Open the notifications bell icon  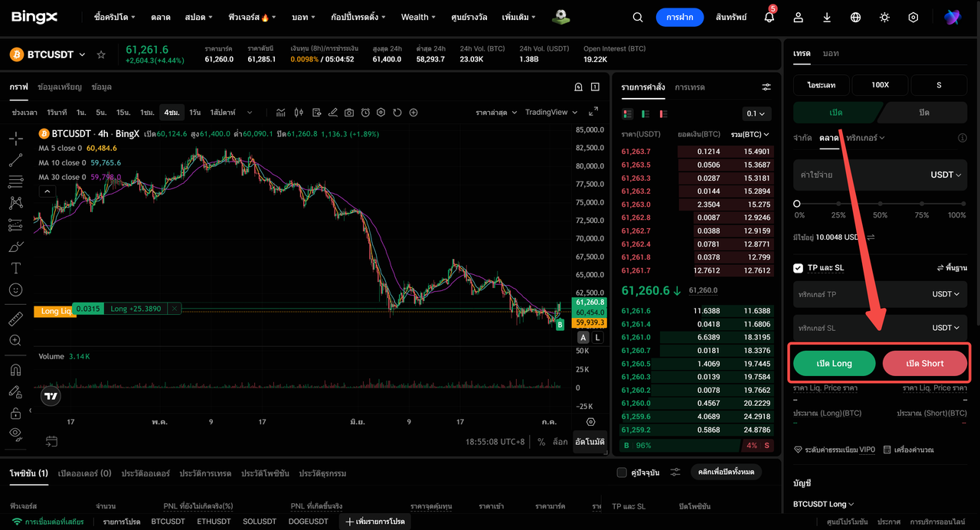(x=769, y=17)
